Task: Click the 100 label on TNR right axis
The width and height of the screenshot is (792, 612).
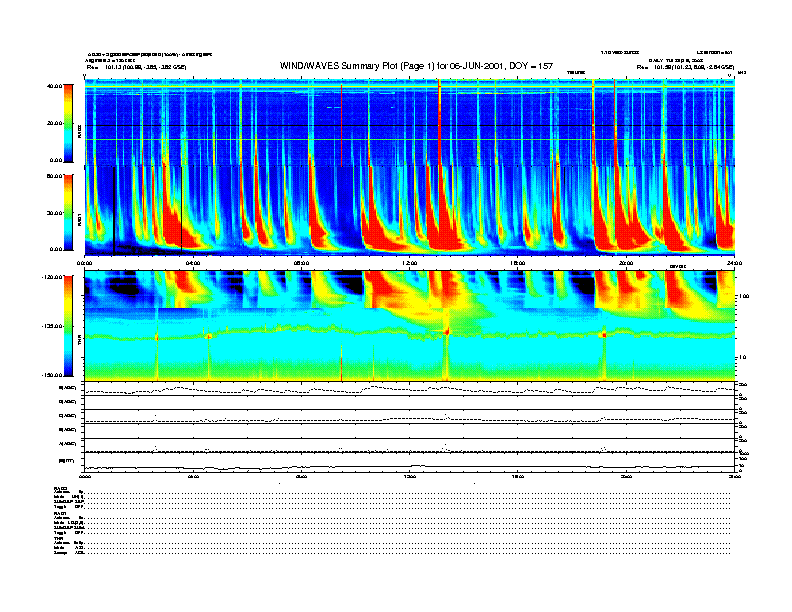Action: point(743,296)
